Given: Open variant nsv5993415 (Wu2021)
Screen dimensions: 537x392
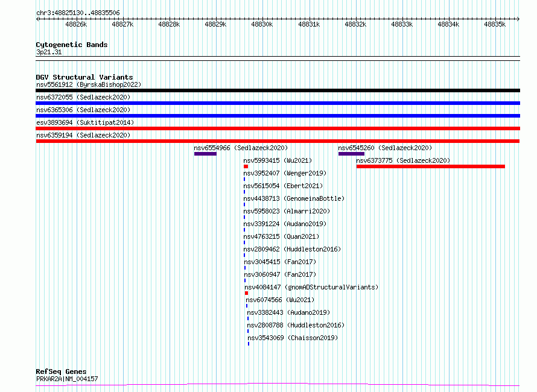Looking at the screenshot, I should pos(278,160).
